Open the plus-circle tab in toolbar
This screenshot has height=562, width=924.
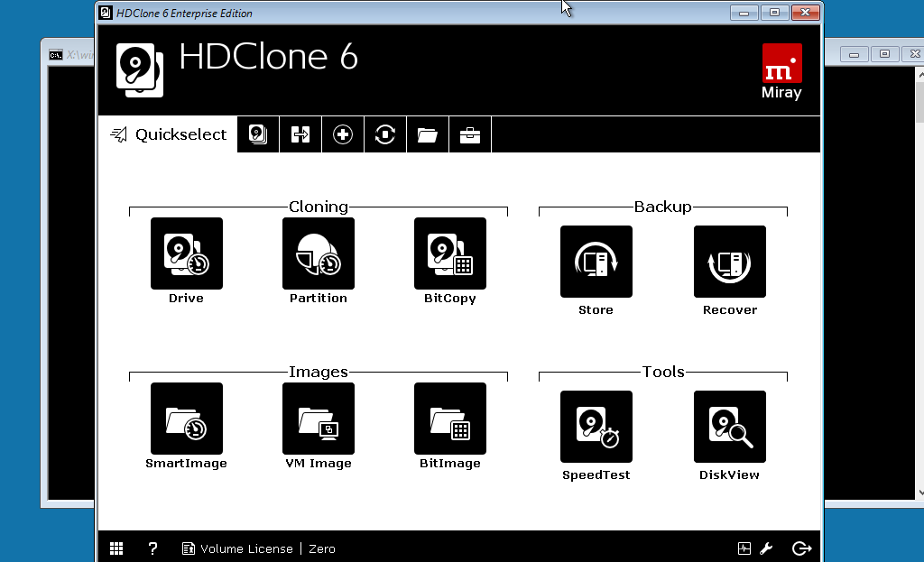pos(343,134)
